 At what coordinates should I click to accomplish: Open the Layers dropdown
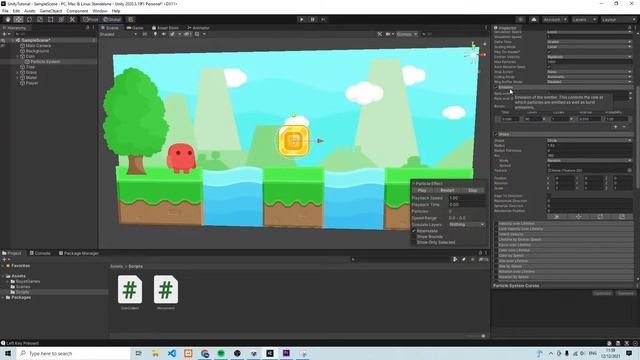coord(584,20)
